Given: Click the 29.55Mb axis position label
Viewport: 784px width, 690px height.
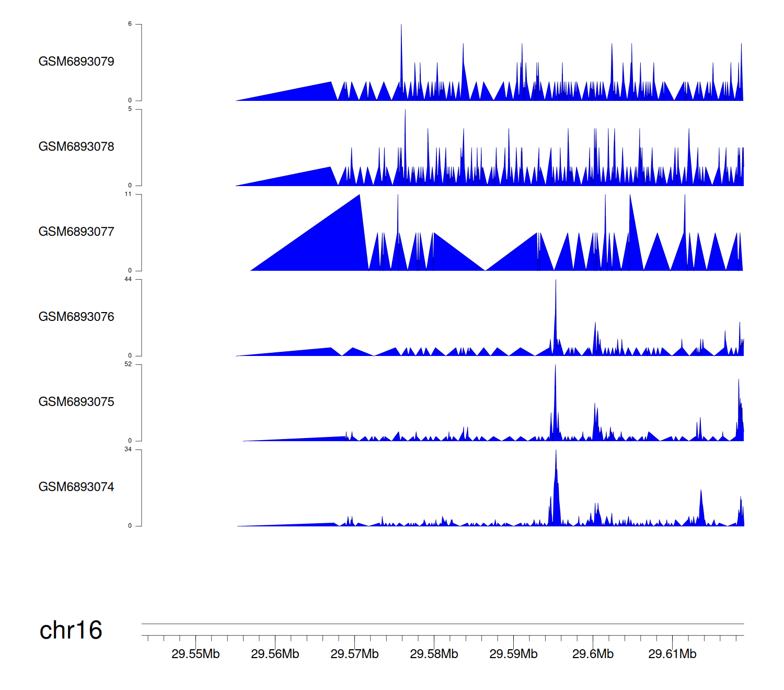Looking at the screenshot, I should [x=195, y=654].
